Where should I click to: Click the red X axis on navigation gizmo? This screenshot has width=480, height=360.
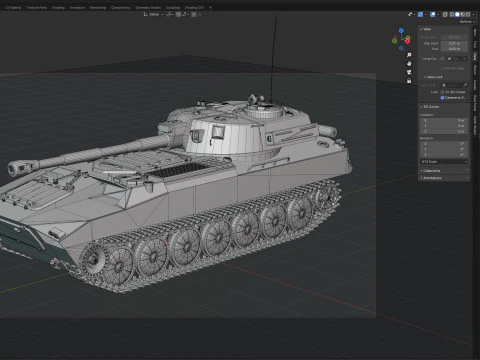click(407, 41)
